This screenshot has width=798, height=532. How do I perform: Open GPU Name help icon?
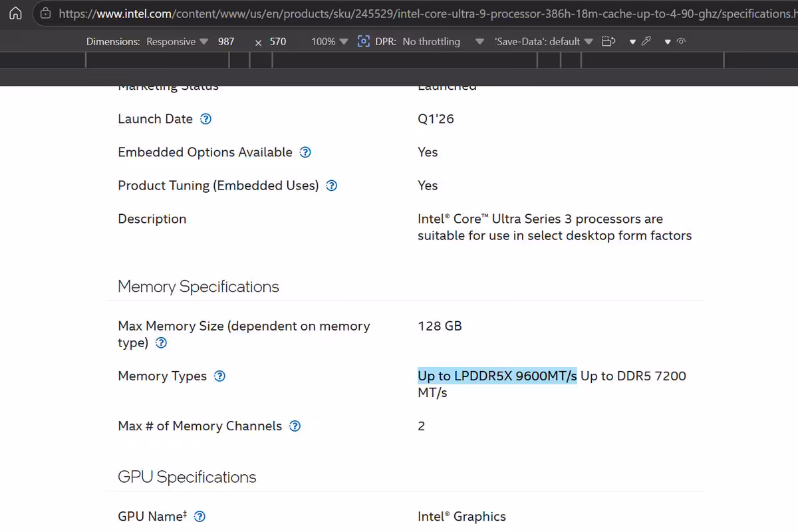[199, 517]
